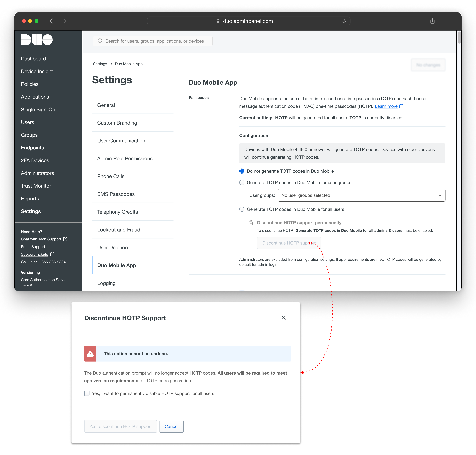
Task: Close the Discontinue HOTP Support dialog
Action: click(x=284, y=318)
